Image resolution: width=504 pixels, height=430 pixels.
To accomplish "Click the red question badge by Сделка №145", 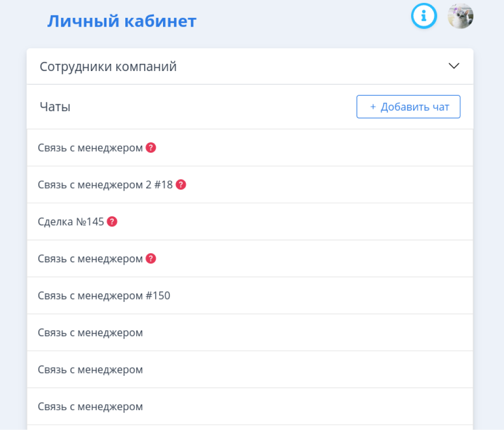I will coord(112,222).
